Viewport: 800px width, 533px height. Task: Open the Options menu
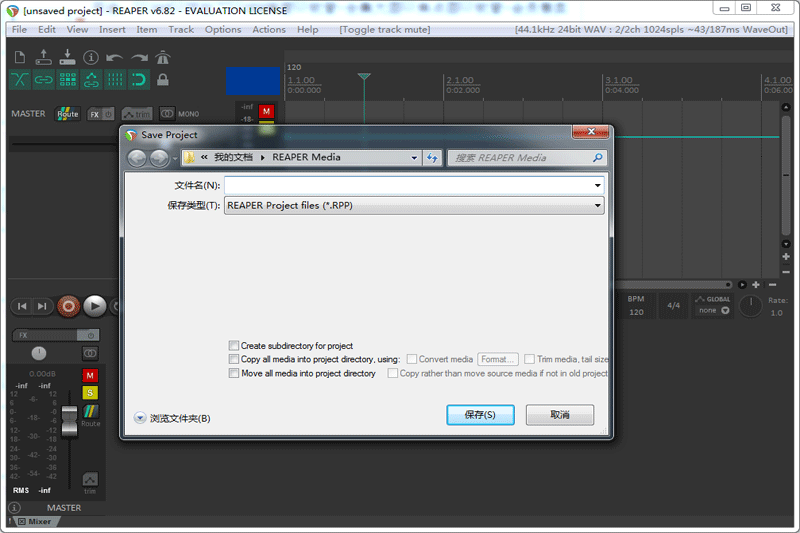(223, 29)
